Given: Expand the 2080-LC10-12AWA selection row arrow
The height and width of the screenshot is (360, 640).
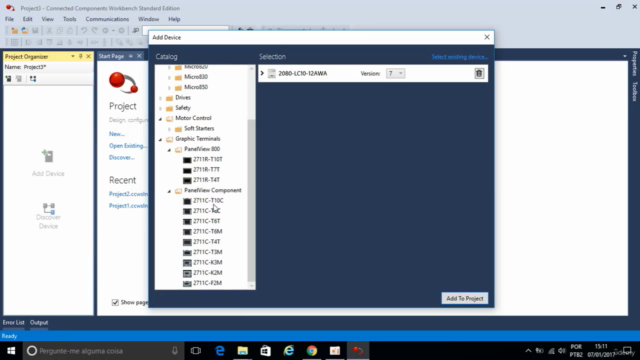Looking at the screenshot, I should tap(262, 73).
